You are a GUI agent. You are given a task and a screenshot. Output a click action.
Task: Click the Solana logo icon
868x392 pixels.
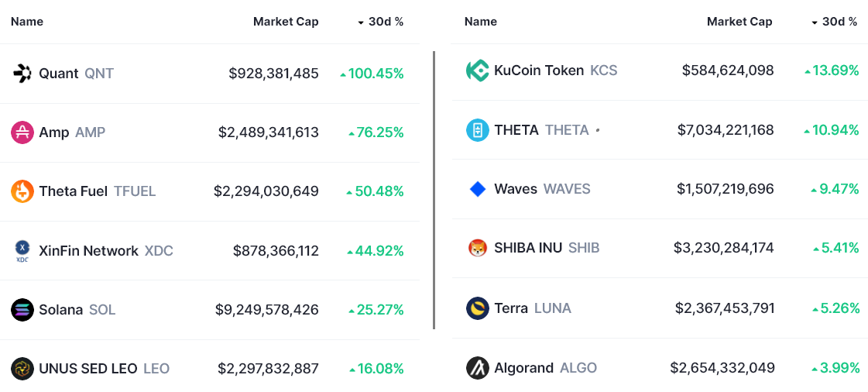pyautogui.click(x=22, y=310)
